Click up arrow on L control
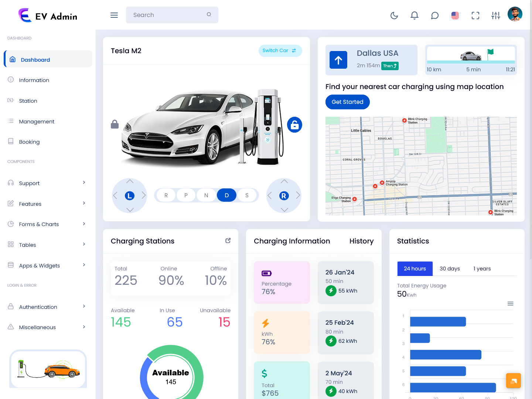Screen dimensions: 532x399 pos(130,181)
